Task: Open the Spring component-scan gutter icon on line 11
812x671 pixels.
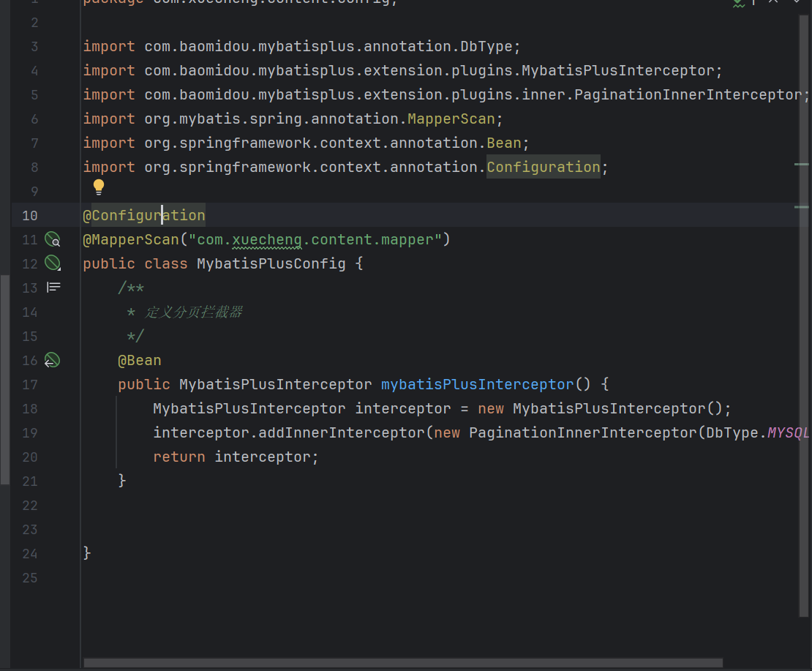Action: pos(52,239)
